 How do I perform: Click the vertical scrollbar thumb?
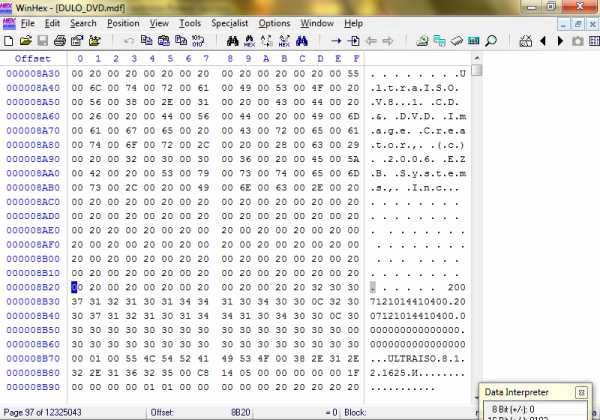tap(476, 70)
